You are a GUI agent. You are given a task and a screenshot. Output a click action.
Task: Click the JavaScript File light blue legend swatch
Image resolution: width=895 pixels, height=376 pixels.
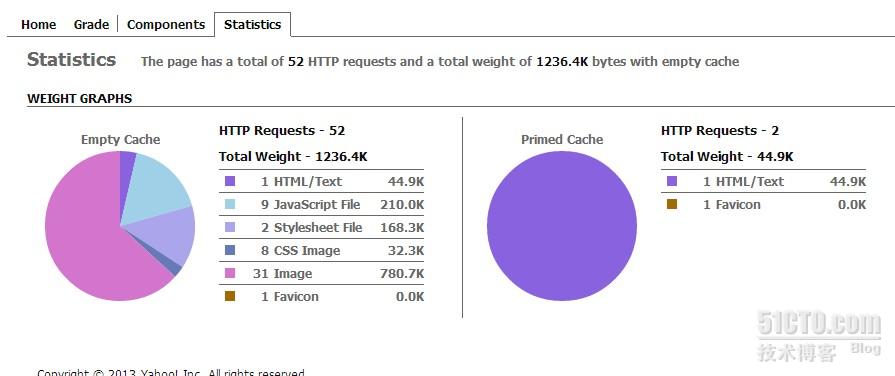click(230, 204)
